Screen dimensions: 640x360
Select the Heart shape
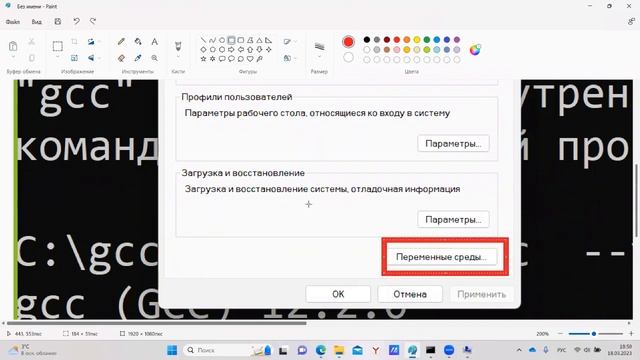coord(250,59)
